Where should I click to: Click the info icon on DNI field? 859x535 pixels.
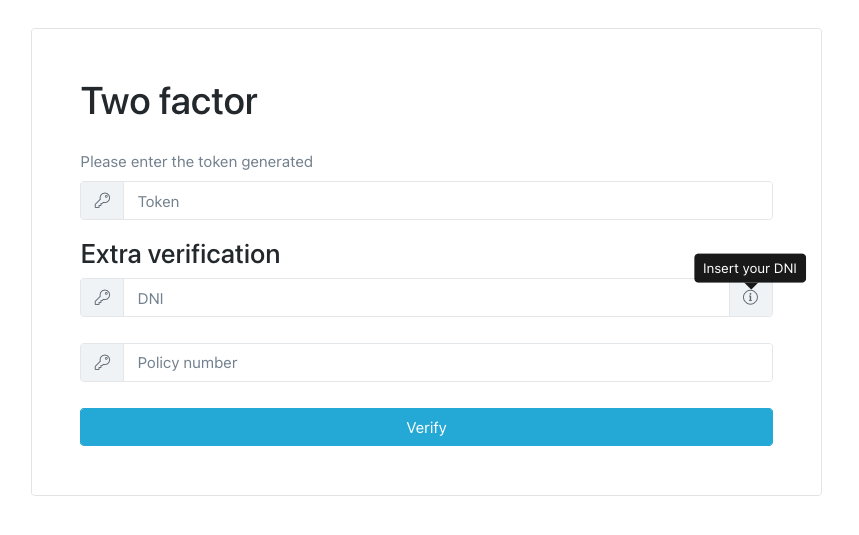[750, 298]
